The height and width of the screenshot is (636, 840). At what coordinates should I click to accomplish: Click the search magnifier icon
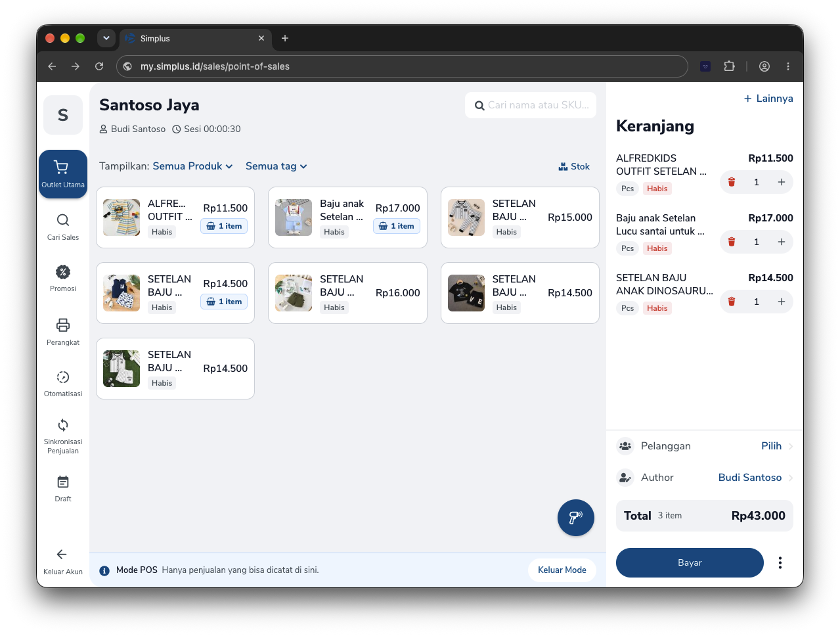pos(479,105)
